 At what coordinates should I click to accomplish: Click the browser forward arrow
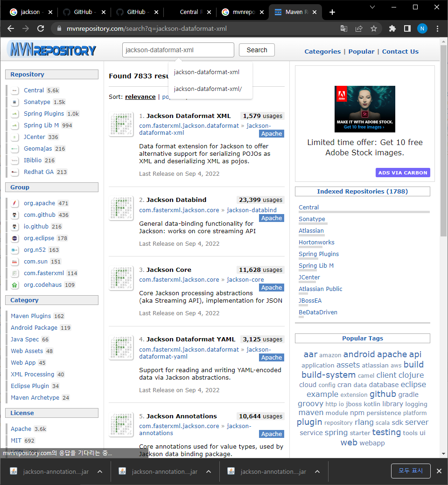[x=26, y=29]
